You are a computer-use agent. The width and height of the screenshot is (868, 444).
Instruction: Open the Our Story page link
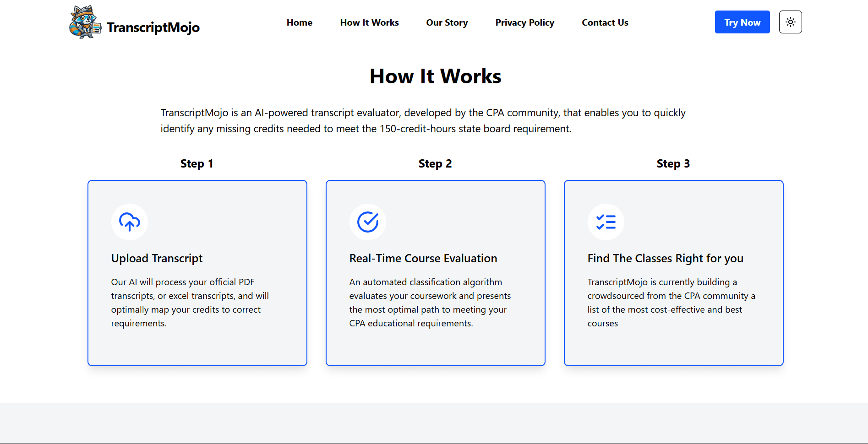[x=447, y=22]
